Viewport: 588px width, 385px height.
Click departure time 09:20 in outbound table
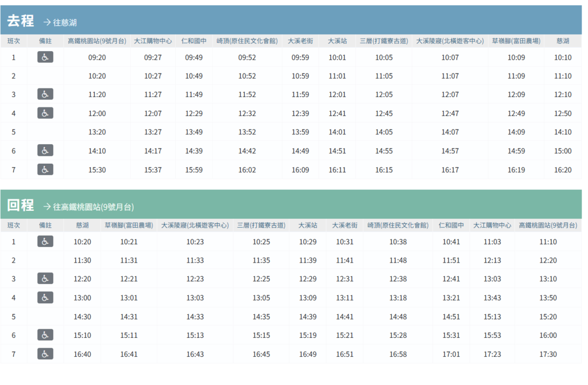97,57
